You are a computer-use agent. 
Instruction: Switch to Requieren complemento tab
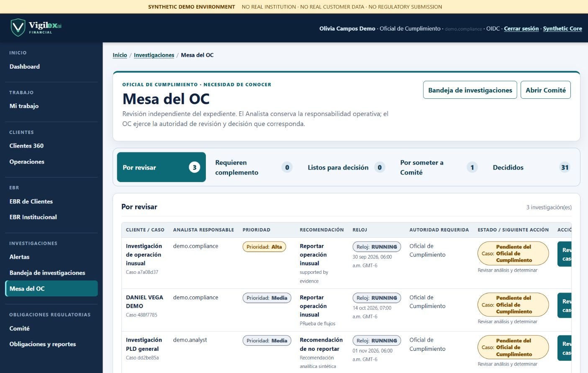point(253,167)
